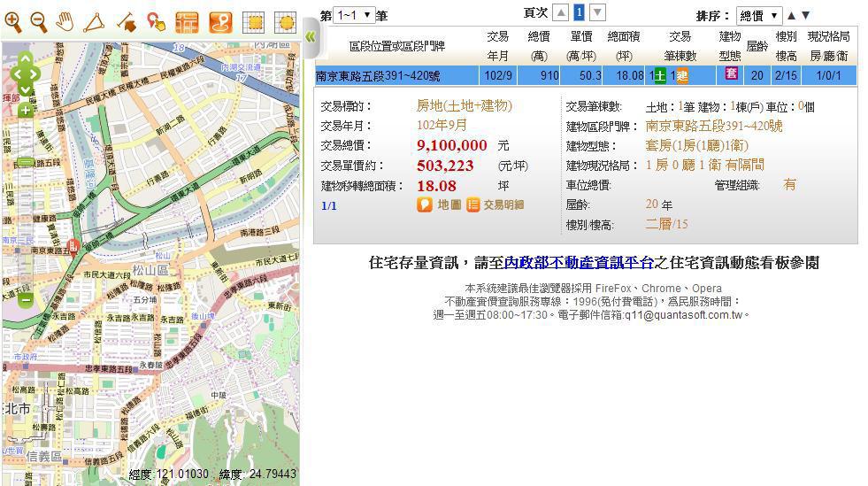Sort results ascending with up triangle
Screen dimensions: 868x486
(791, 15)
